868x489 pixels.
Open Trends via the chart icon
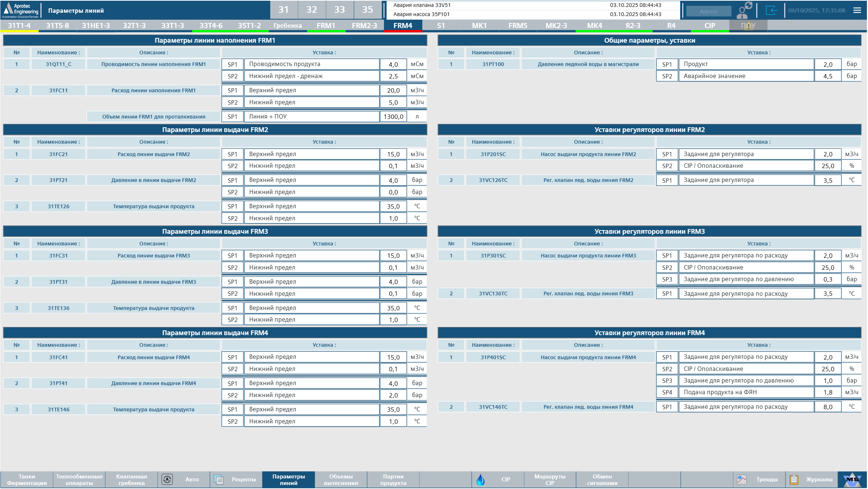[742, 480]
